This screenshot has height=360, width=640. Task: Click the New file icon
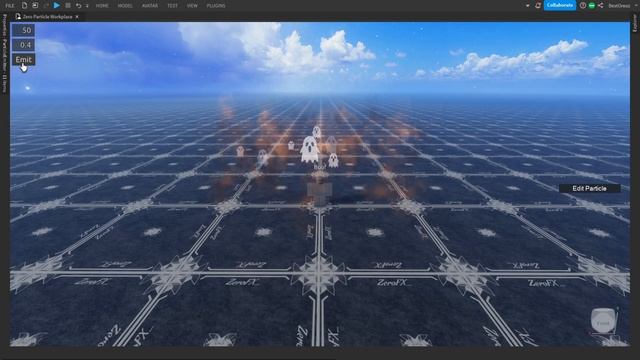coord(24,6)
